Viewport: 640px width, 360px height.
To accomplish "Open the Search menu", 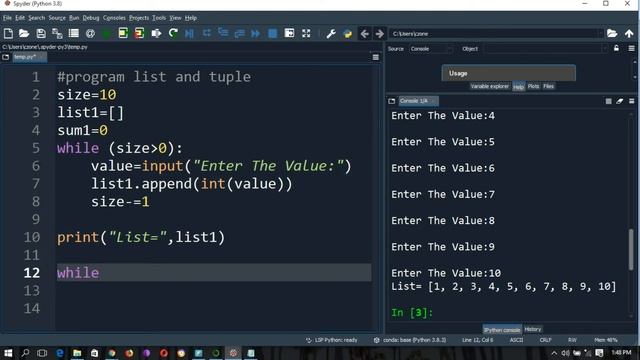I will pos(36,18).
